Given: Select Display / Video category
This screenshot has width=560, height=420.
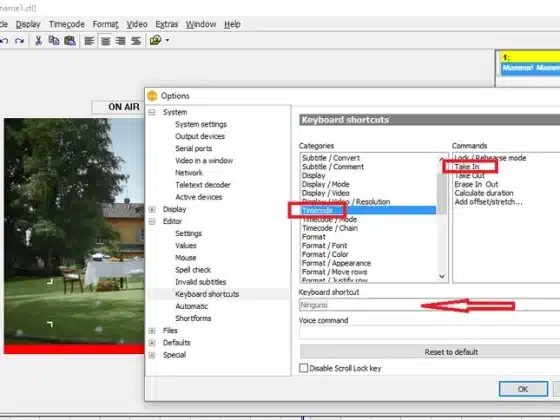Looking at the screenshot, I should (326, 193).
